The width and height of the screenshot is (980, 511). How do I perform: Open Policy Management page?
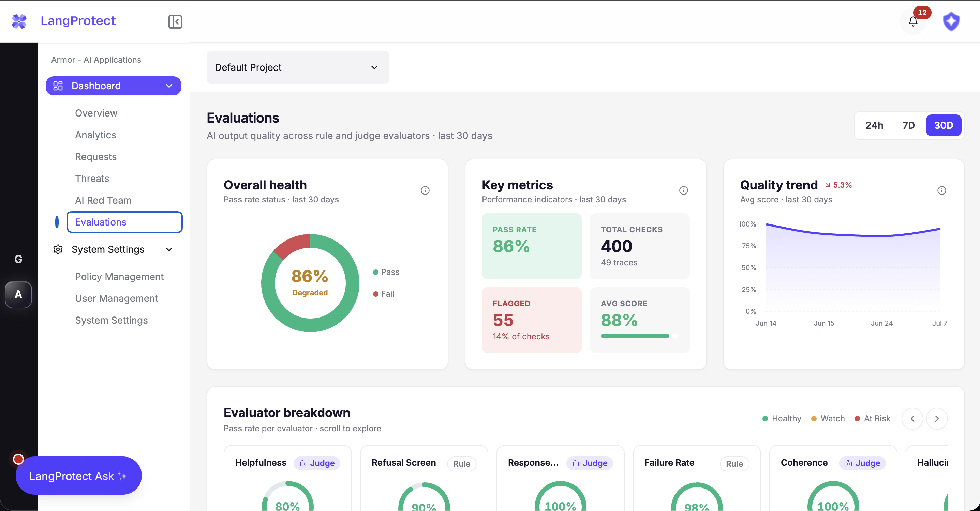119,277
